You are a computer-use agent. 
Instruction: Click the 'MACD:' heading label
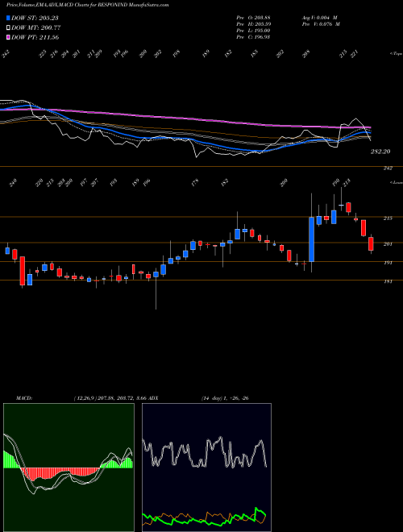23,398
